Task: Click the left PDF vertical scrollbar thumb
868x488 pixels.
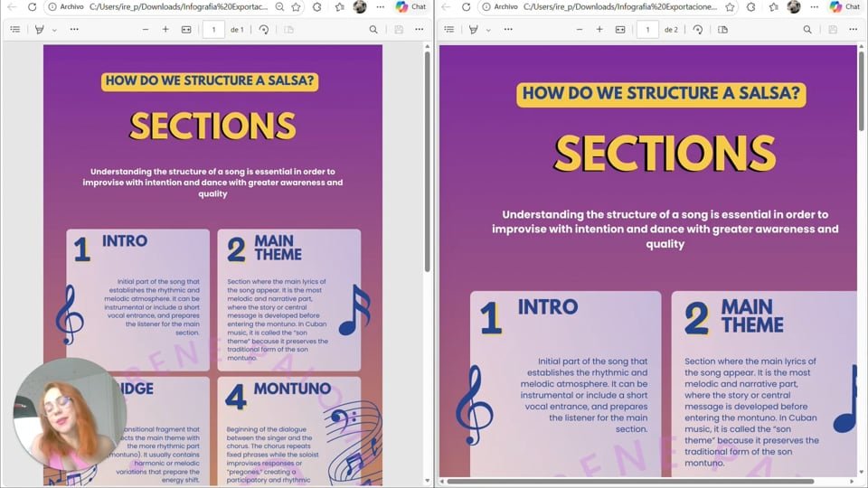Action: point(428,161)
